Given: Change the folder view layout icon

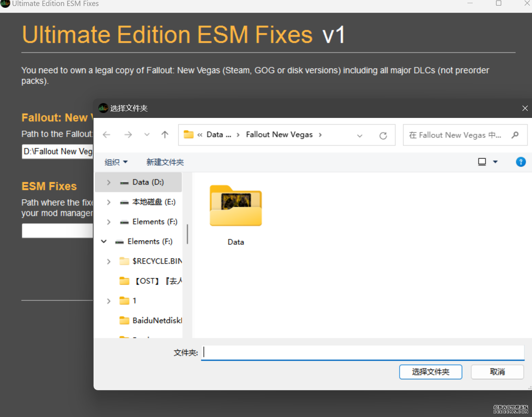Looking at the screenshot, I should [482, 162].
